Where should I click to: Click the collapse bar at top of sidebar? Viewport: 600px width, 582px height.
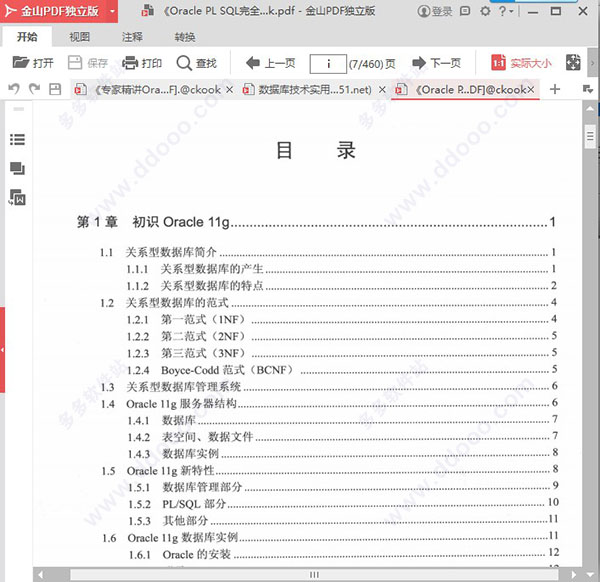click(x=19, y=109)
